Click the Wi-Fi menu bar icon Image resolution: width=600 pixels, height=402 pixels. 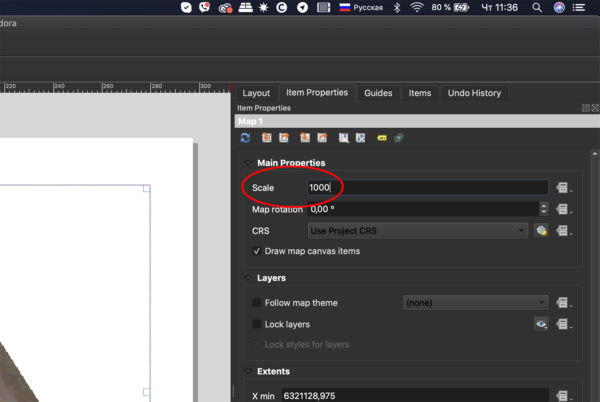[417, 7]
